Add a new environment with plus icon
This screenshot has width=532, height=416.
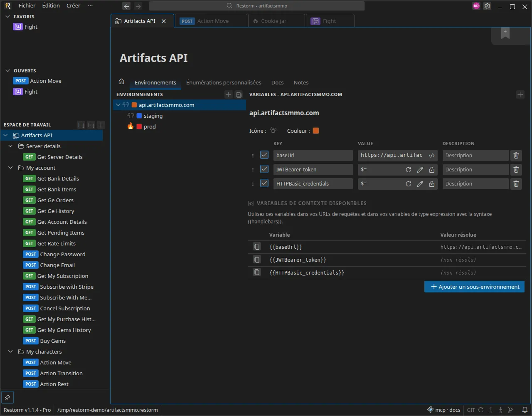(229, 95)
